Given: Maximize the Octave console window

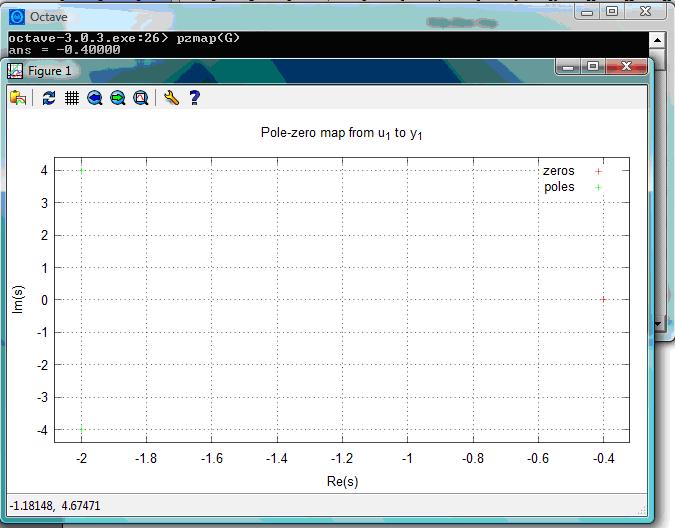Looking at the screenshot, I should click(611, 12).
